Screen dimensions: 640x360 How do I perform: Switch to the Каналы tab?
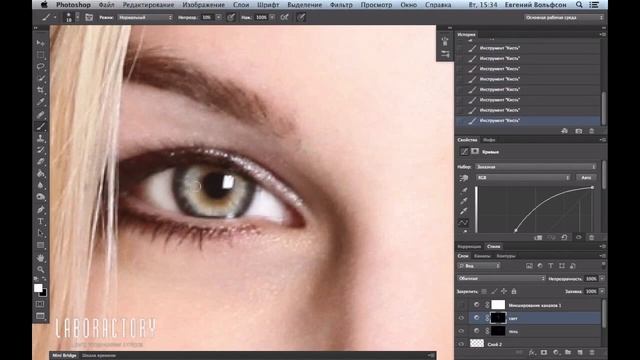482,256
